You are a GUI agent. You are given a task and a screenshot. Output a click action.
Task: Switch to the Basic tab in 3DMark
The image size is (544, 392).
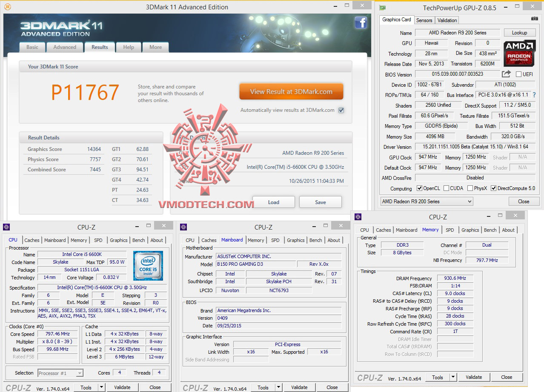tap(32, 47)
